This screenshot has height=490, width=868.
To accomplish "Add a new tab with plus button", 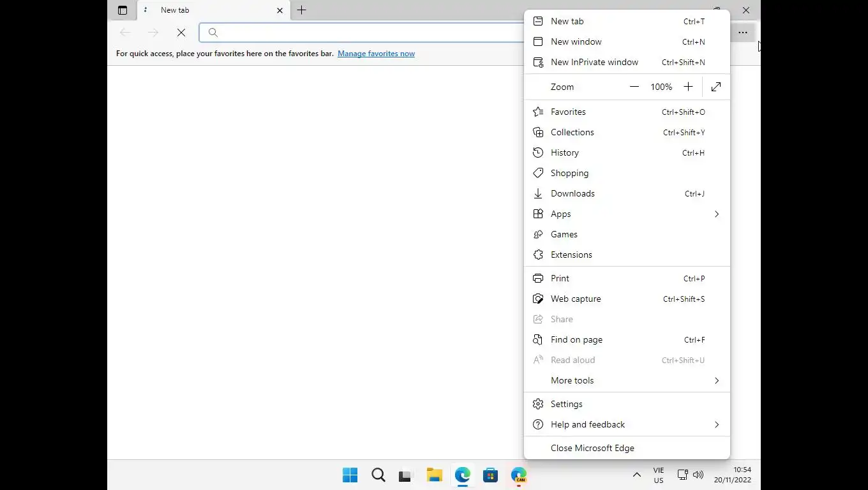I will click(x=302, y=10).
